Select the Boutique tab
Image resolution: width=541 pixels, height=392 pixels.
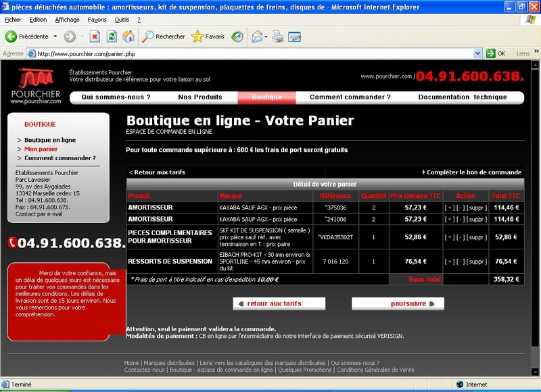click(x=266, y=97)
